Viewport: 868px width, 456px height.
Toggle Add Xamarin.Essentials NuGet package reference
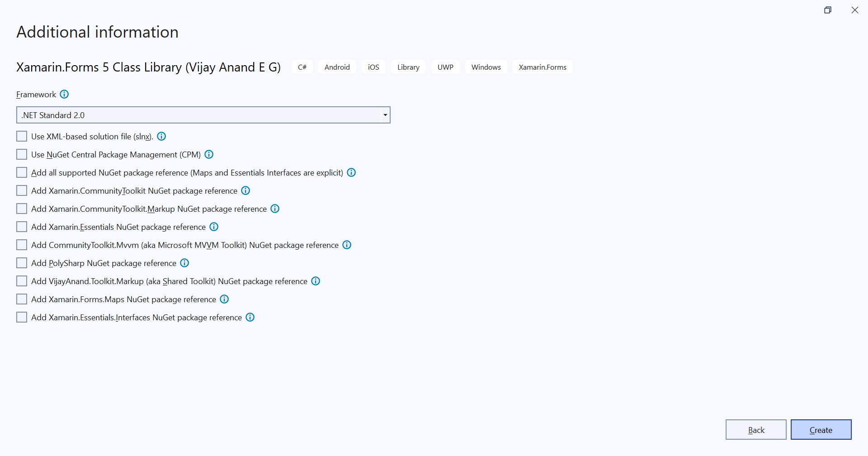click(x=22, y=227)
